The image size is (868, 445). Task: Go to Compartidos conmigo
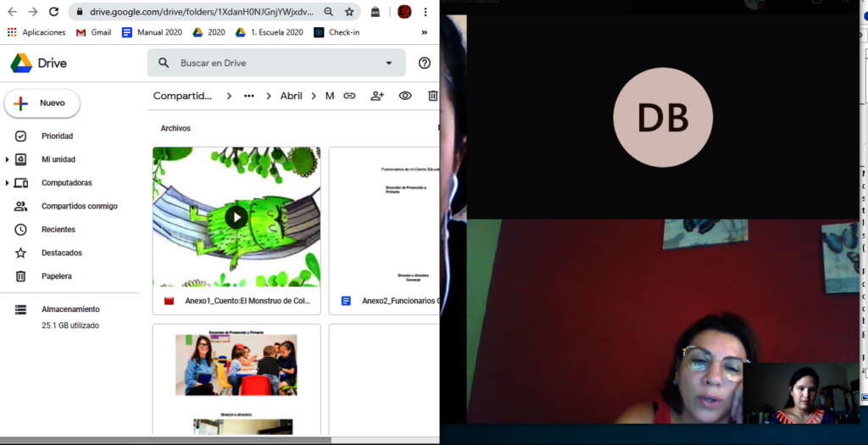point(79,206)
